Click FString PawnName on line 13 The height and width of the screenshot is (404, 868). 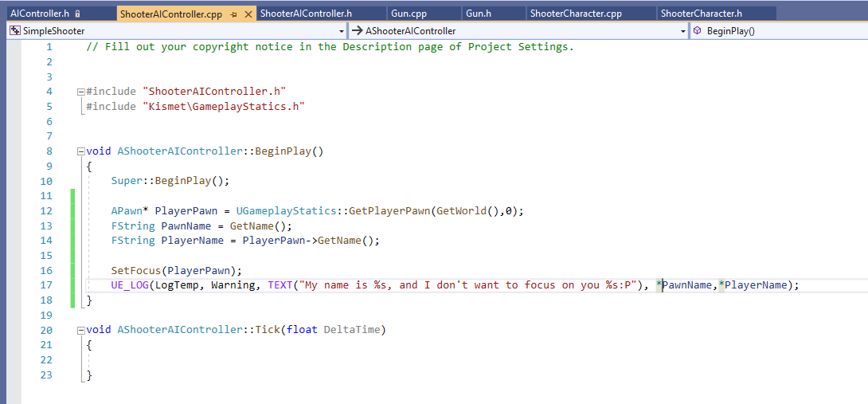tap(161, 226)
